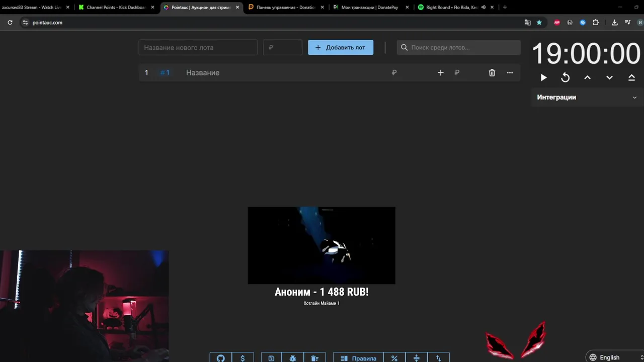
Task: Reset the timer with circular arrow
Action: click(566, 77)
